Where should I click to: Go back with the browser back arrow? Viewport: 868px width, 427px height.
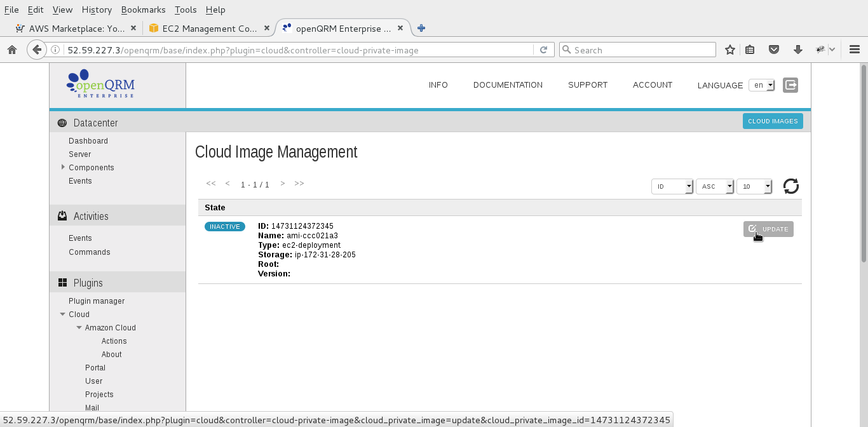click(x=37, y=50)
